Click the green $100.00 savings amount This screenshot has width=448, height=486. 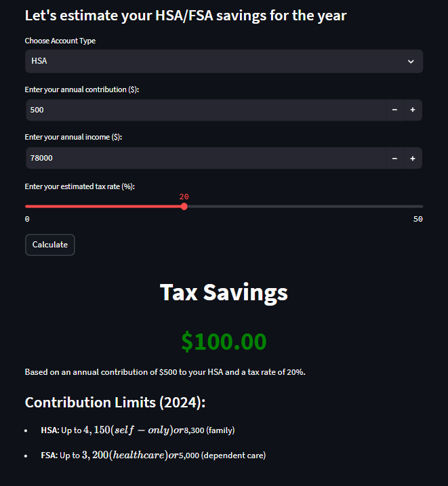[224, 342]
